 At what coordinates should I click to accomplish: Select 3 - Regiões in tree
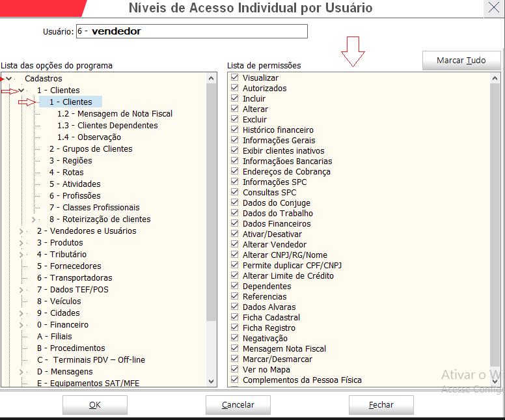70,161
